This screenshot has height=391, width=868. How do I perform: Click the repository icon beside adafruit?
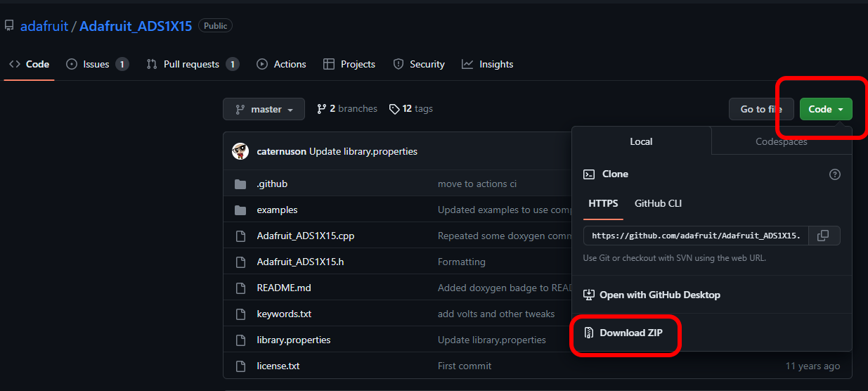pyautogui.click(x=9, y=25)
